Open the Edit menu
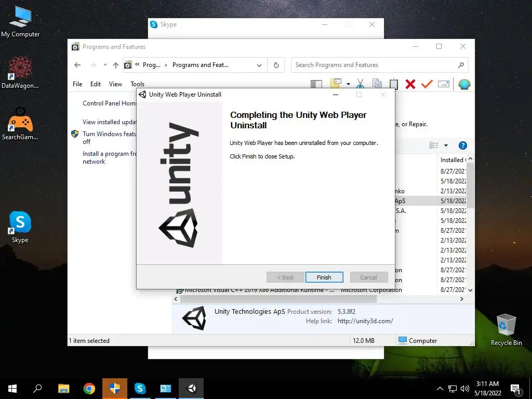The height and width of the screenshot is (399, 532). (x=96, y=84)
